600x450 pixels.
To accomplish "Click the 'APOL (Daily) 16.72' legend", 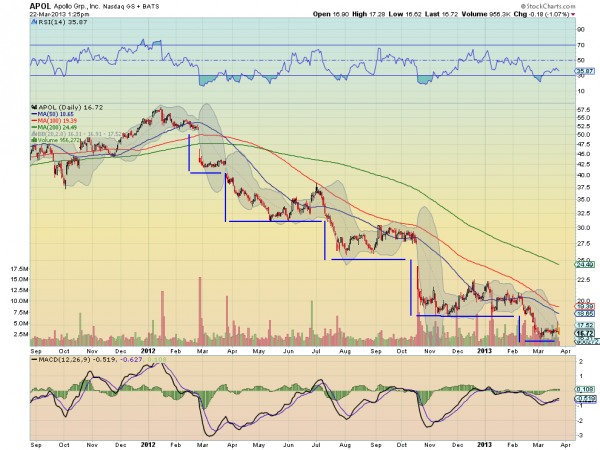I will point(67,108).
